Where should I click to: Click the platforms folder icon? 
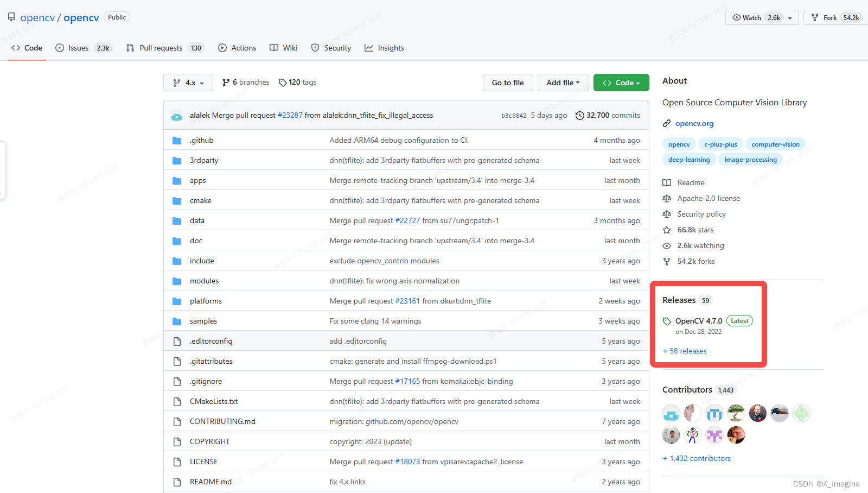[x=177, y=301]
